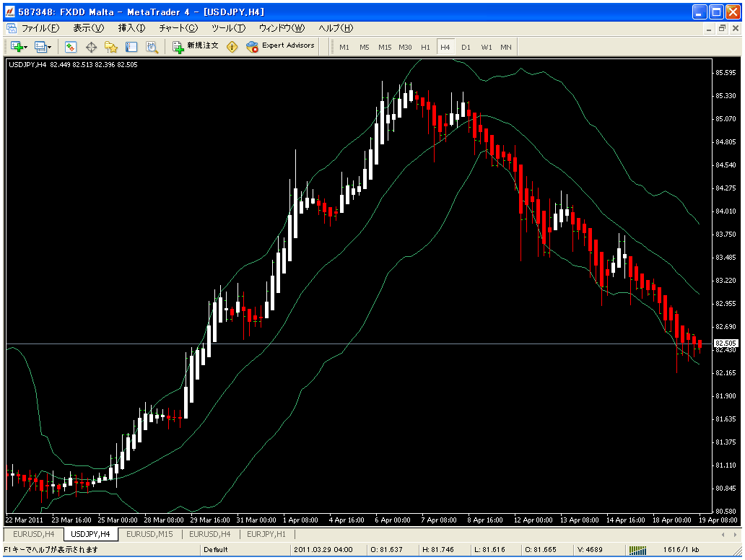Viewport: 745px width, 560px height.
Task: Click the 84.010 price scale label
Action: click(x=726, y=211)
